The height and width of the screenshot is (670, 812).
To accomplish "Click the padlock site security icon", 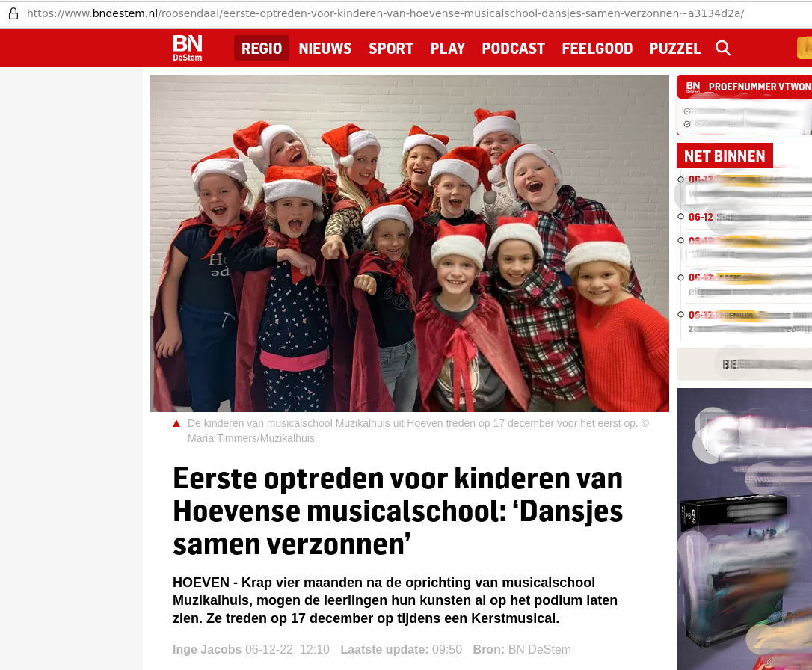I will (13, 13).
